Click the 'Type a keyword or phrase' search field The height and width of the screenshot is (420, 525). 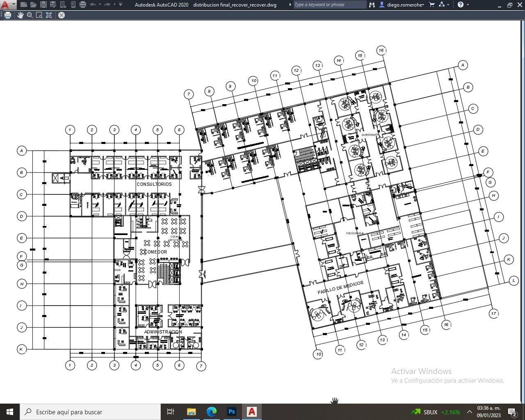329,5
